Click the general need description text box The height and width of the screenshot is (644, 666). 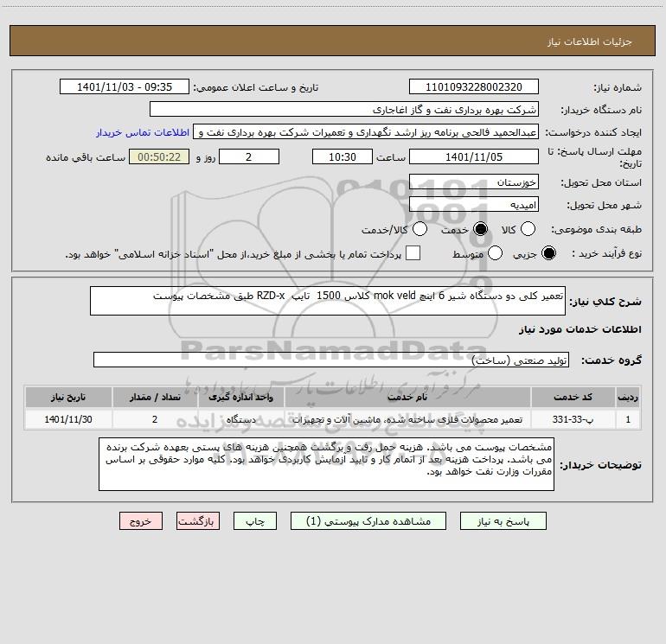pyautogui.click(x=328, y=301)
